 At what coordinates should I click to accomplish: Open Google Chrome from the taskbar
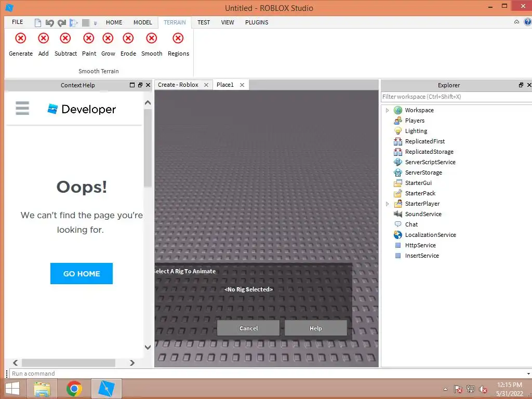pos(74,389)
